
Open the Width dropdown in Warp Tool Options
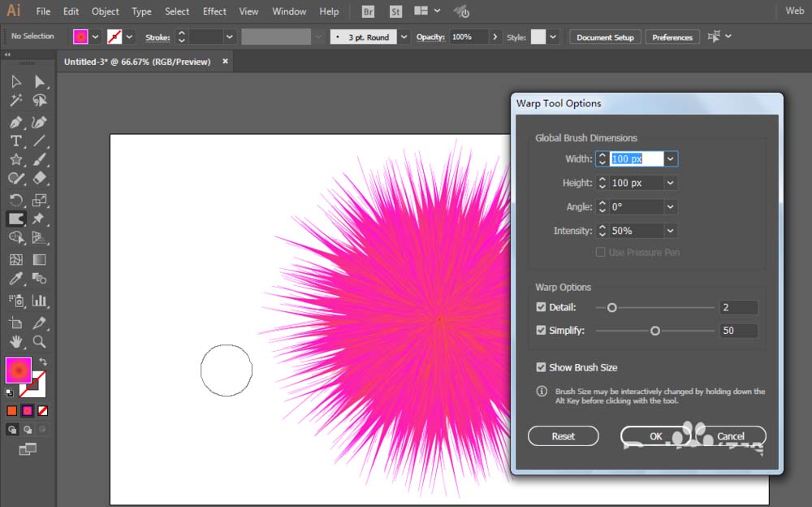pos(671,158)
